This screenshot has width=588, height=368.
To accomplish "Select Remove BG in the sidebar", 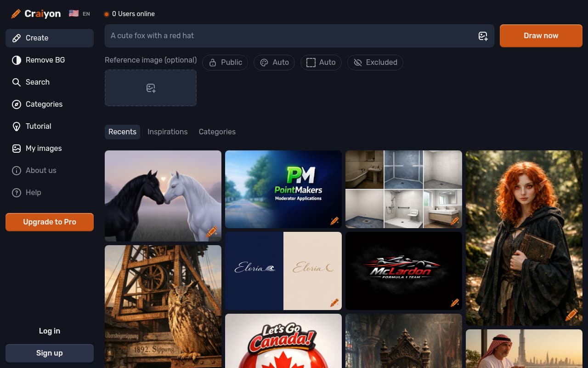I will (45, 60).
